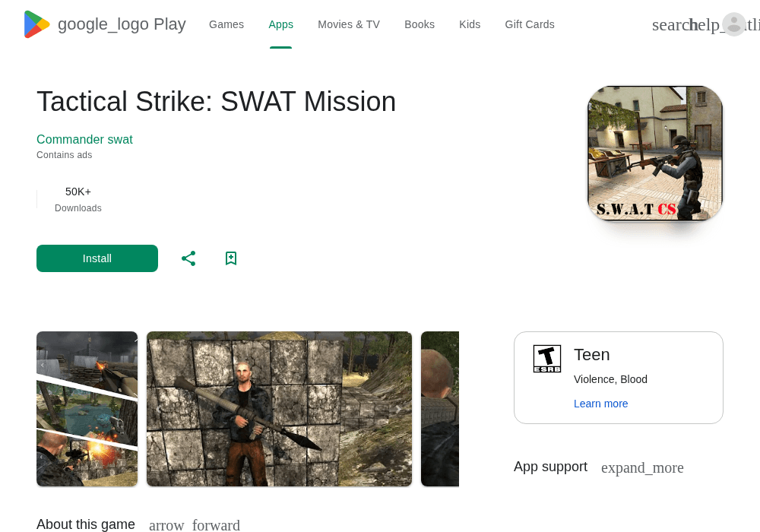Open the Gift Cards tab

[529, 24]
